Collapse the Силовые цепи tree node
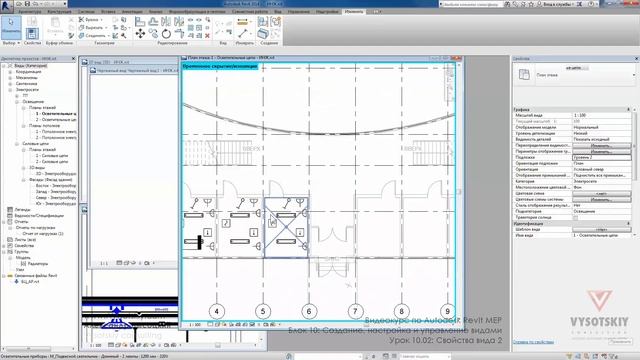The image size is (640, 360). [17, 144]
